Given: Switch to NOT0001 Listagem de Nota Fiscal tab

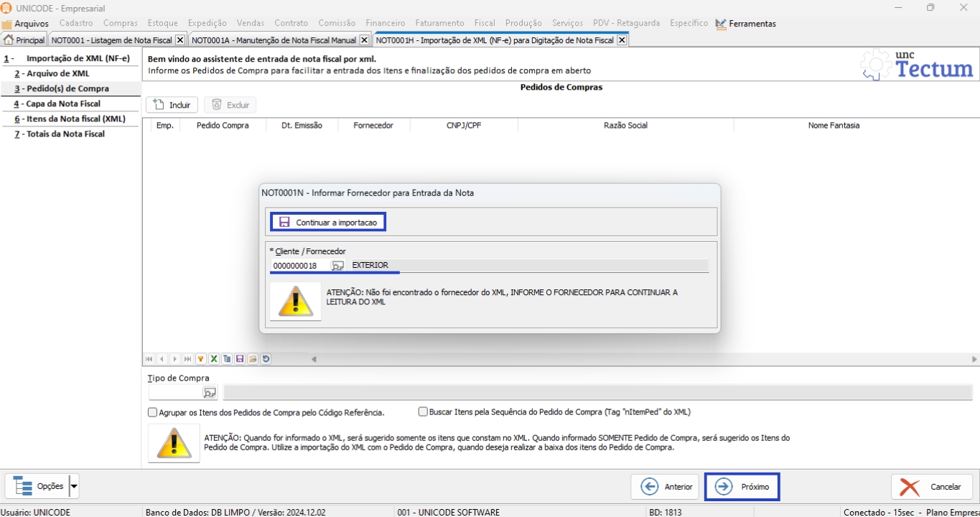Looking at the screenshot, I should [x=111, y=40].
